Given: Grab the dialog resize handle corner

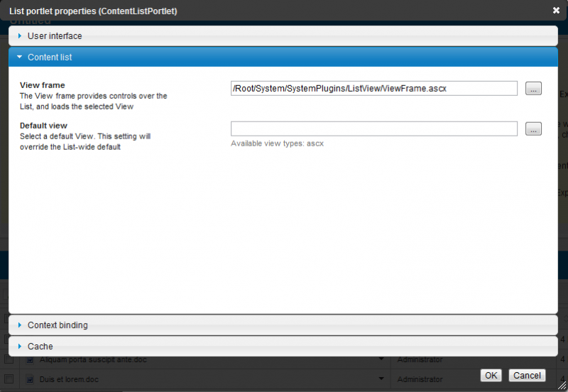Looking at the screenshot, I should (x=562, y=386).
